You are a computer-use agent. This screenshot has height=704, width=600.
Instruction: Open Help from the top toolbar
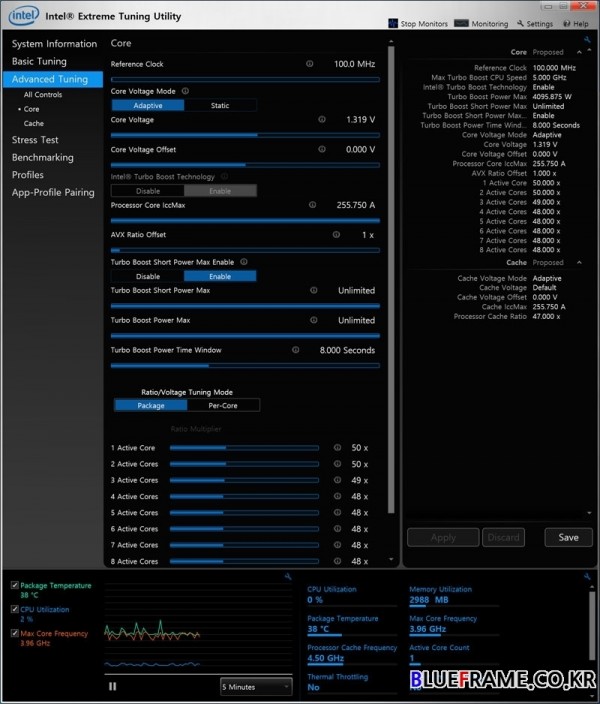point(576,23)
